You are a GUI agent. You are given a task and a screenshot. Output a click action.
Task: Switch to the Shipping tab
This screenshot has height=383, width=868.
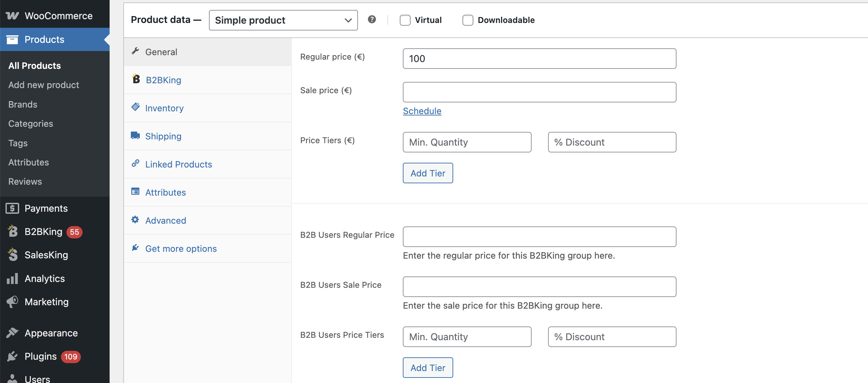click(208, 136)
